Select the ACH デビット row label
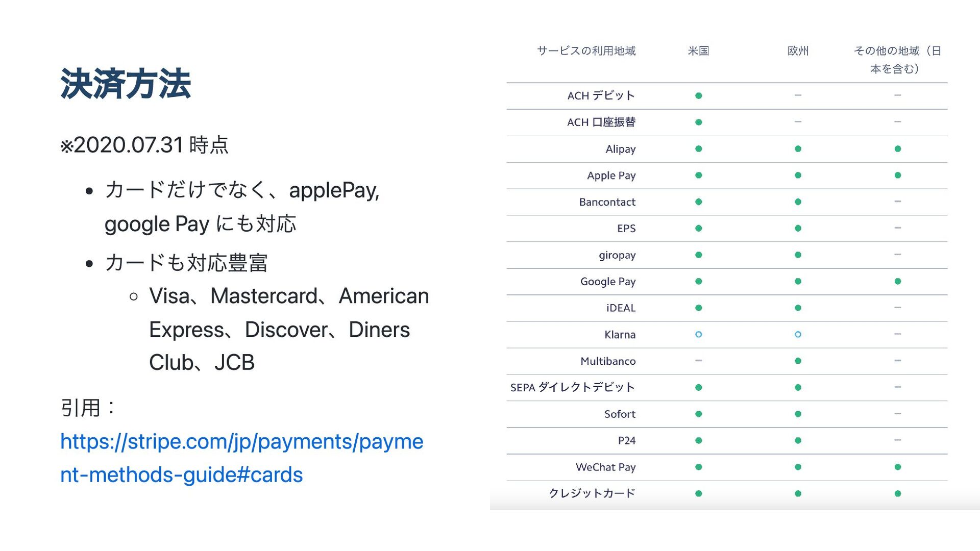980x551 pixels. coord(601,95)
